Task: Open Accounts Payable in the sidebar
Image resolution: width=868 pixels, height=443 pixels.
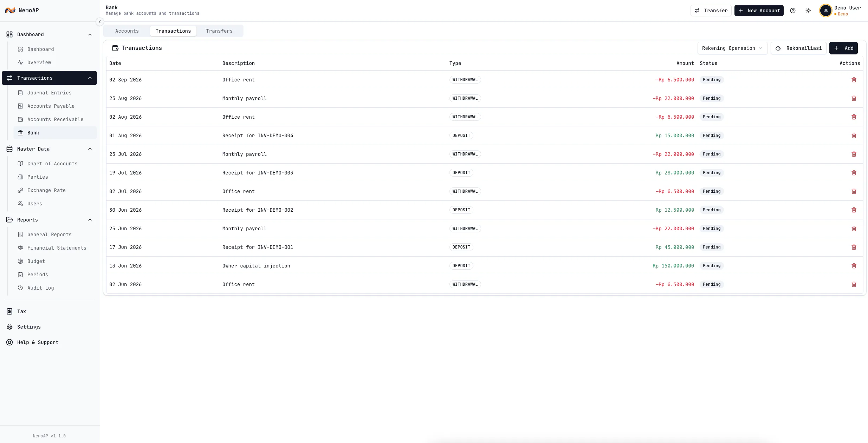Action: click(55, 106)
